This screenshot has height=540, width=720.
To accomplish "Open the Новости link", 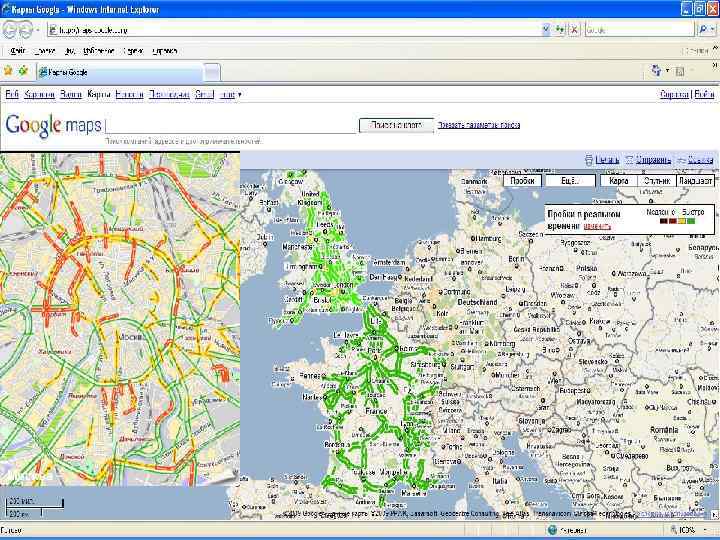I will pos(129,94).
